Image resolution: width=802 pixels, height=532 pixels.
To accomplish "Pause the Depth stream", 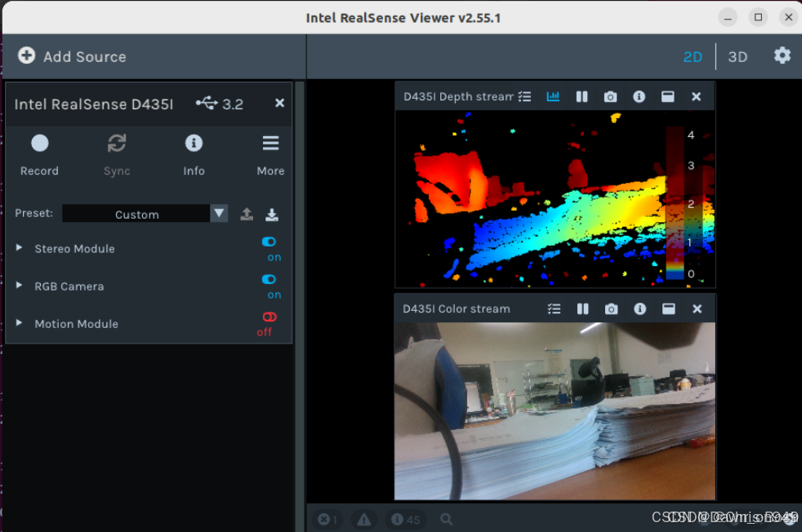I will tap(581, 96).
